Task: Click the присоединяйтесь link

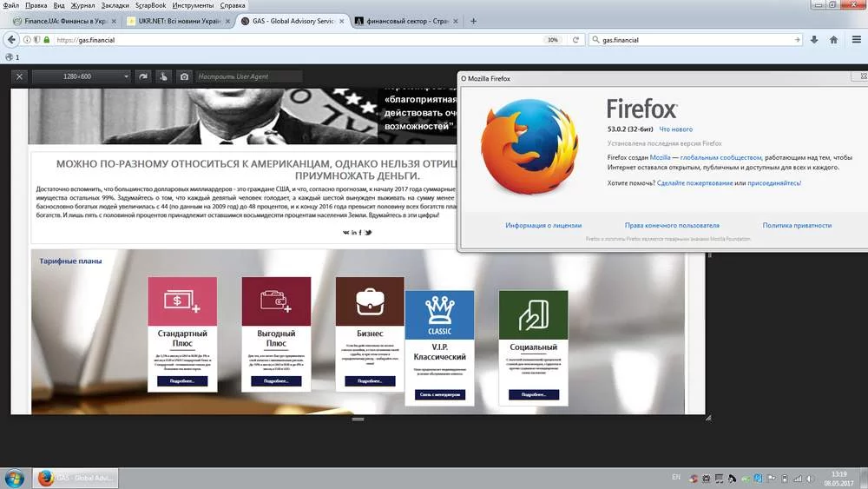Action: (774, 182)
